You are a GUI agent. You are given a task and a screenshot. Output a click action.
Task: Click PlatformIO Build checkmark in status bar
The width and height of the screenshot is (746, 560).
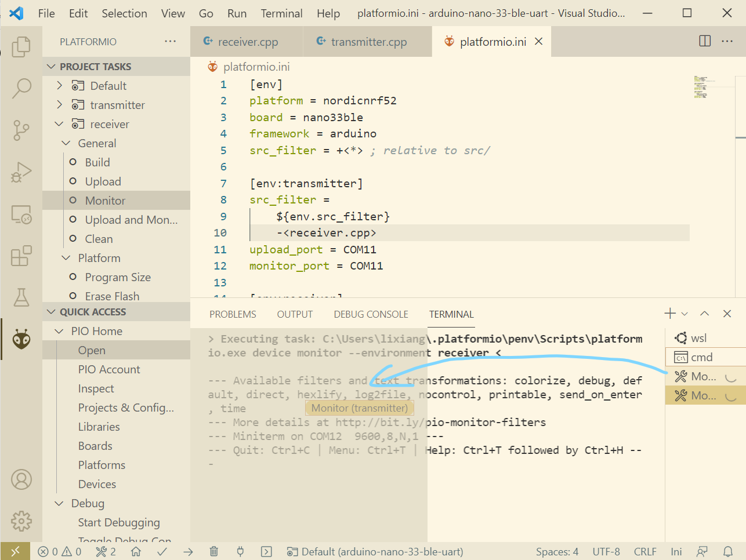162,551
